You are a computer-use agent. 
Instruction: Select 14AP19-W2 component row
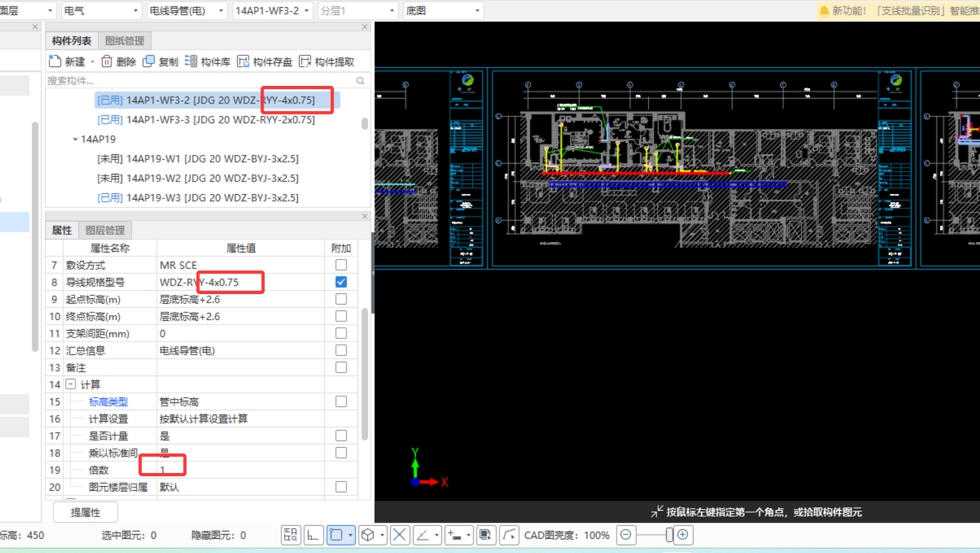[198, 178]
